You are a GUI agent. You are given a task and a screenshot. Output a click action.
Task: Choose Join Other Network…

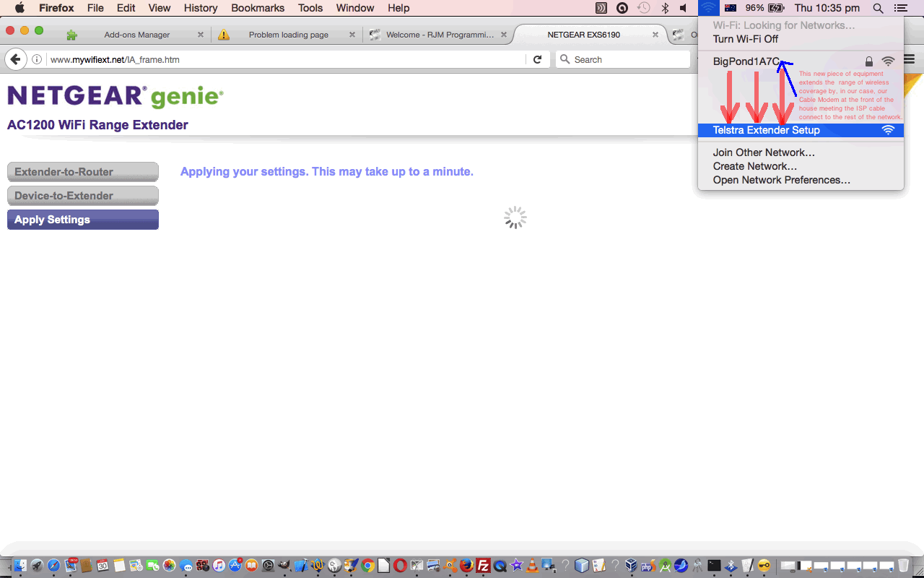(801, 152)
